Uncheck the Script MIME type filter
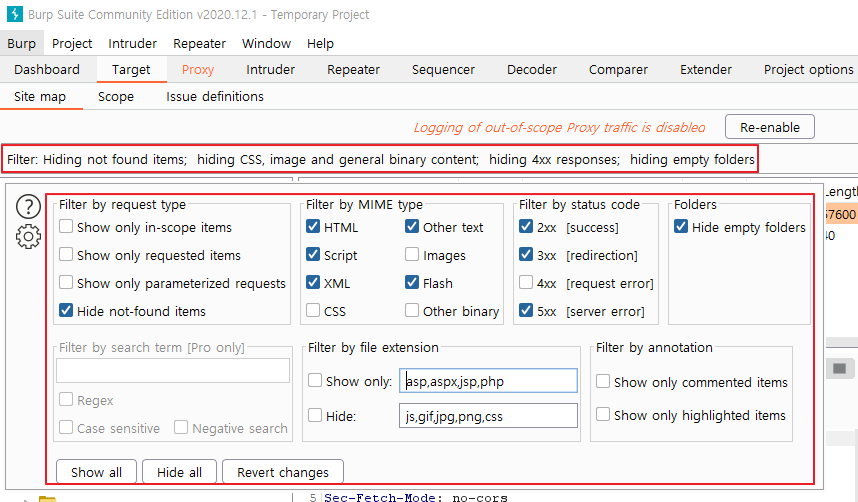The image size is (858, 502). 313,255
